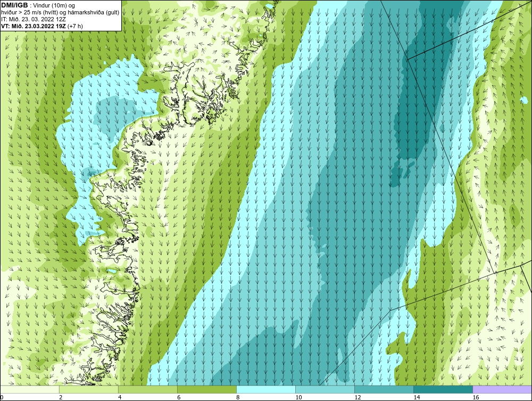
Task: Click the legend label '4'
Action: [120, 397]
